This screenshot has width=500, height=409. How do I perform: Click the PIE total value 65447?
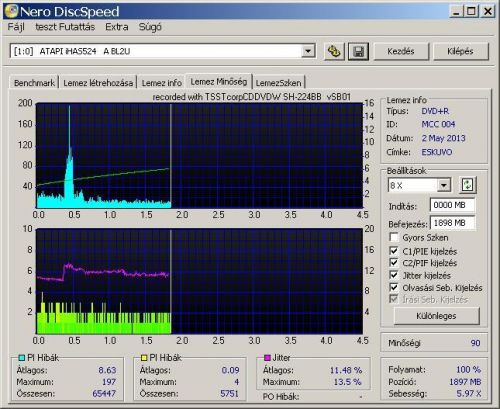point(104,394)
